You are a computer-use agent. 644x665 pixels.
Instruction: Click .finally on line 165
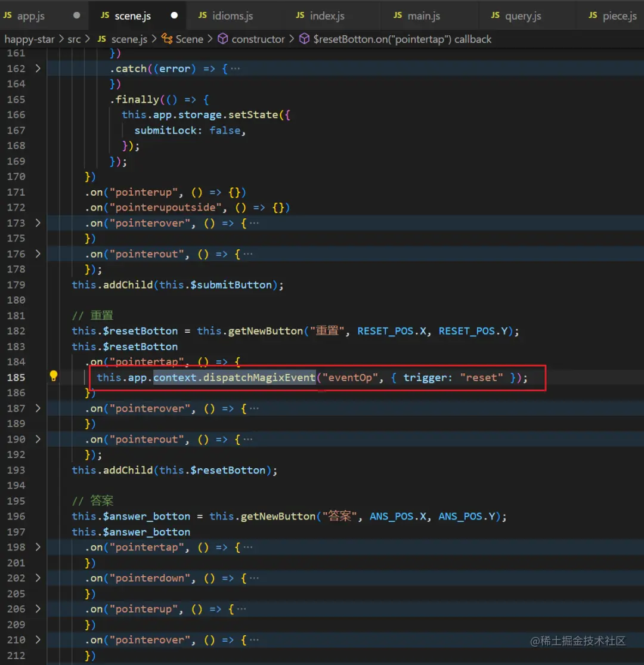134,100
